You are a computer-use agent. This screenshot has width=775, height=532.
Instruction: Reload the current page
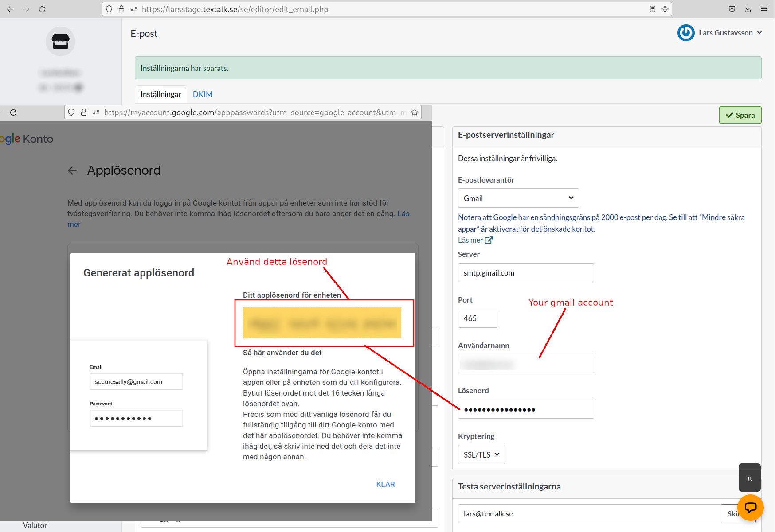[43, 9]
